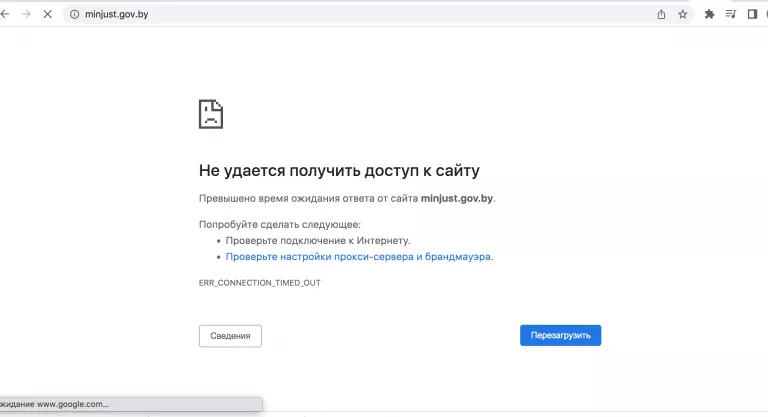Screen dimensions: 768x417
Task: Open the proxy and firewall settings link
Action: (359, 256)
